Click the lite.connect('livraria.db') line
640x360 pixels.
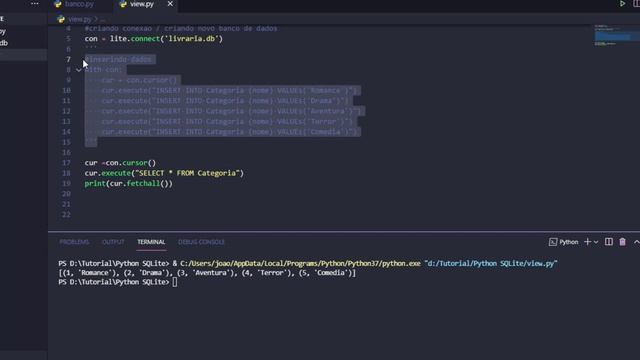(x=154, y=39)
